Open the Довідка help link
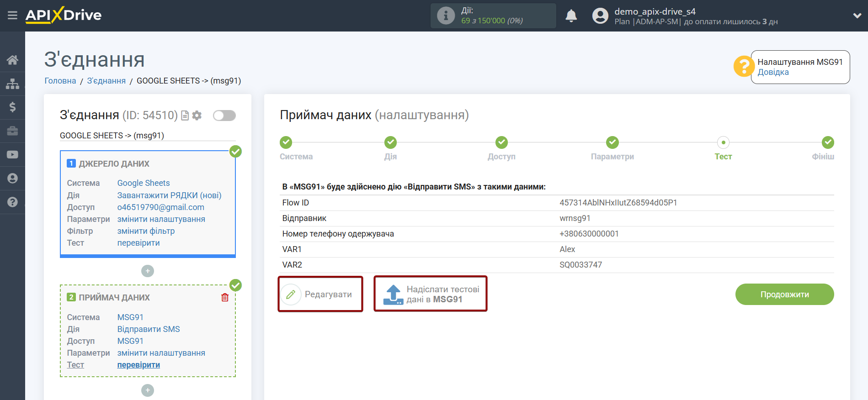The height and width of the screenshot is (400, 868). (773, 72)
